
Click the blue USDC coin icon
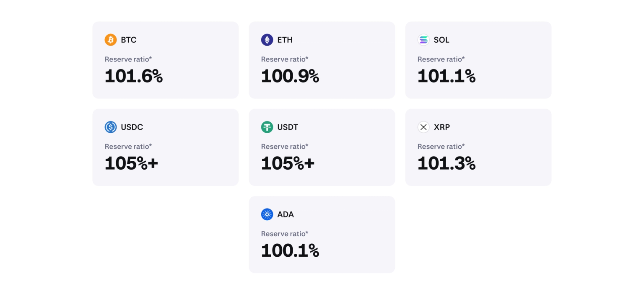coord(111,127)
